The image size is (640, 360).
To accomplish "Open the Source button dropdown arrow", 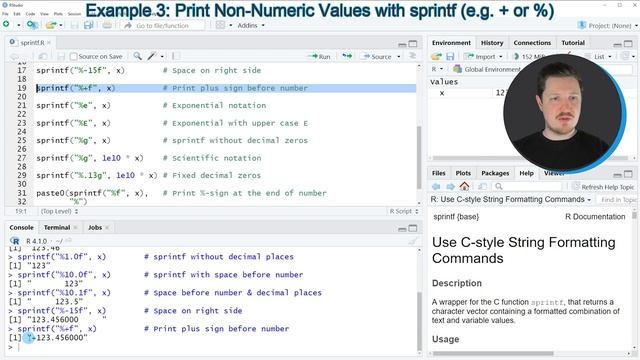I will (399, 56).
